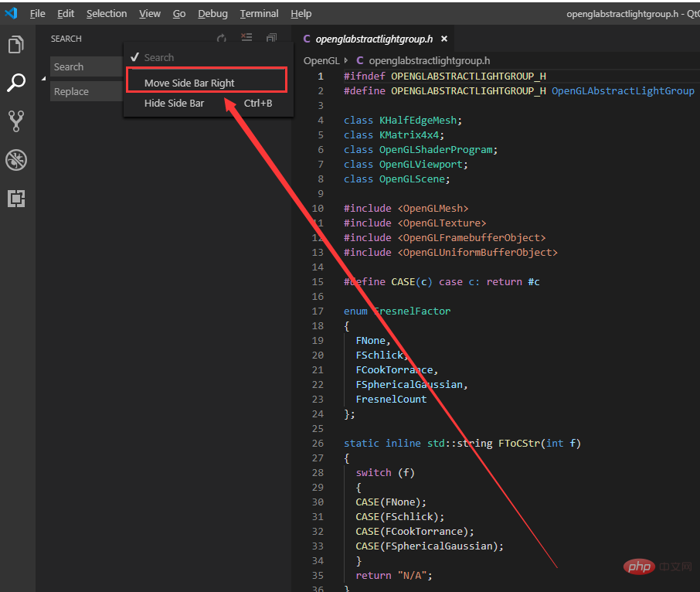Open the Debug view icon

click(x=16, y=160)
